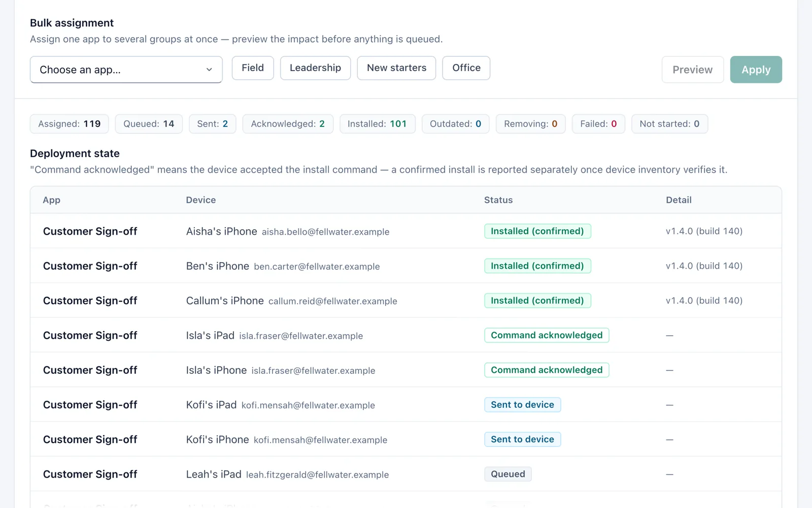Viewport: 812px width, 508px height.
Task: Select Kofi's iPhone device name
Action: coord(218,440)
